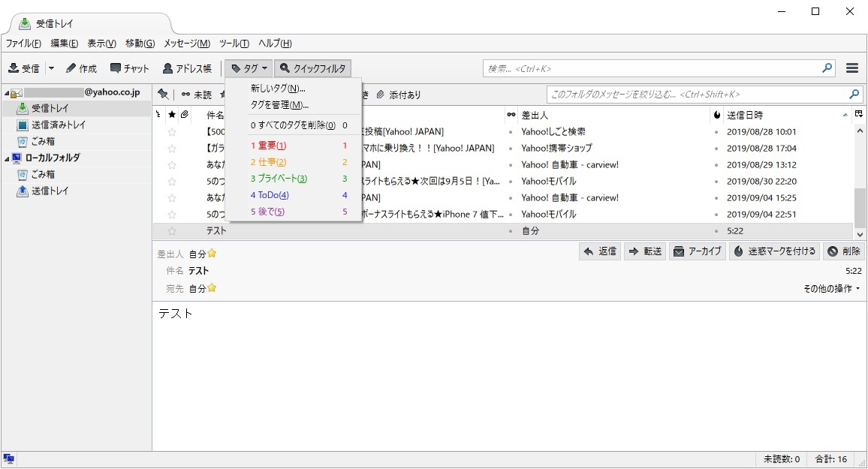This screenshot has width=868, height=469.
Task: Click the global 検索 search field
Action: 653,68
